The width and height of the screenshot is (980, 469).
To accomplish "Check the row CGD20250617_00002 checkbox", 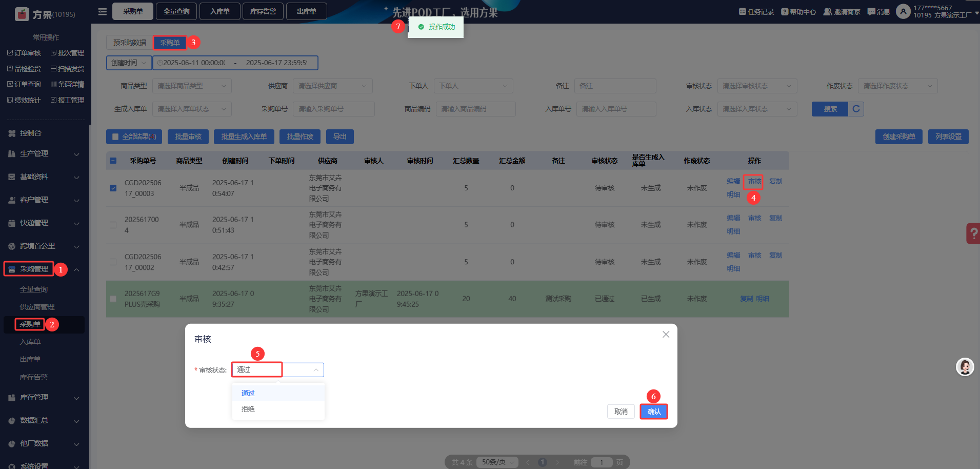I will click(x=113, y=262).
